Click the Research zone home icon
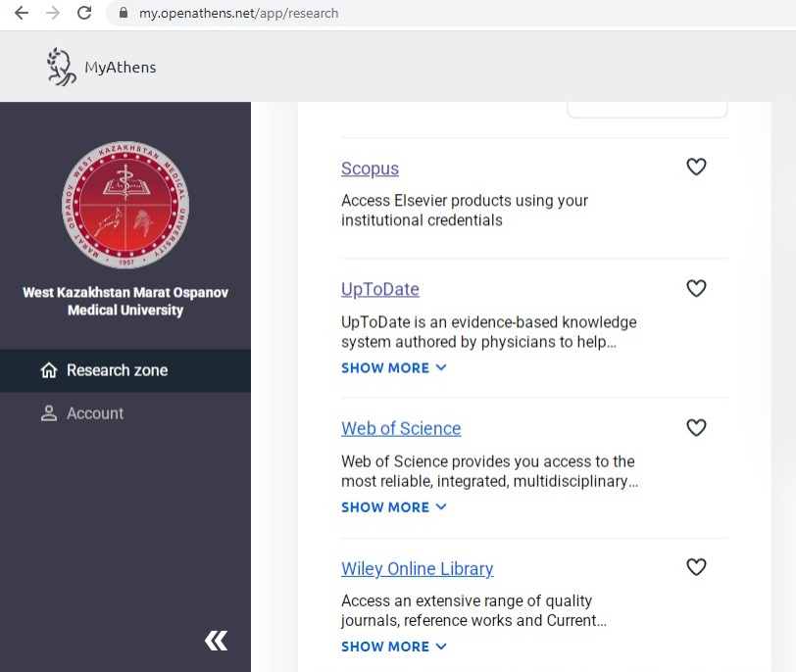The height and width of the screenshot is (672, 796). click(48, 370)
